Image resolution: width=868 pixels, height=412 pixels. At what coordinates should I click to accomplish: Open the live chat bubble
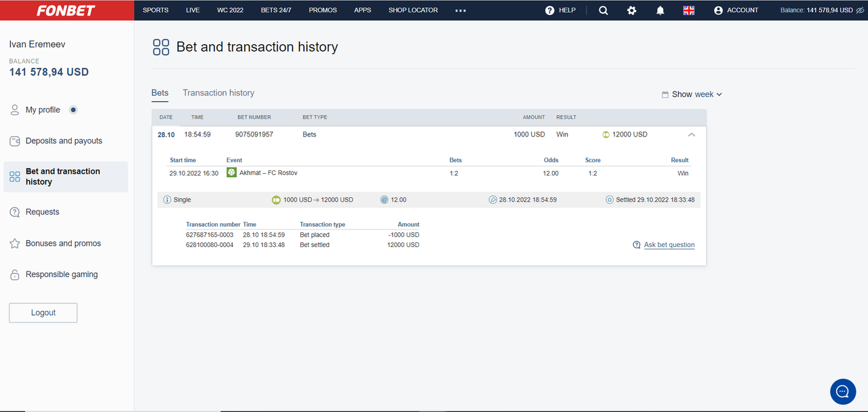click(x=843, y=392)
